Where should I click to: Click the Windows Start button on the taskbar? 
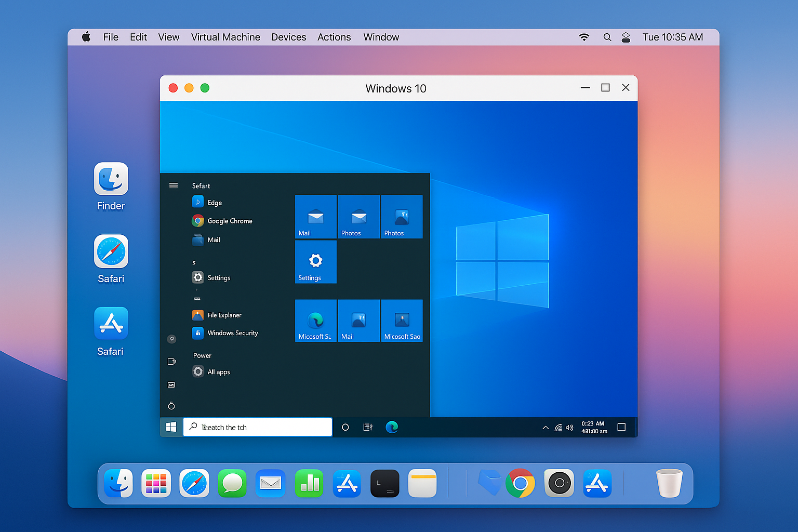(171, 427)
